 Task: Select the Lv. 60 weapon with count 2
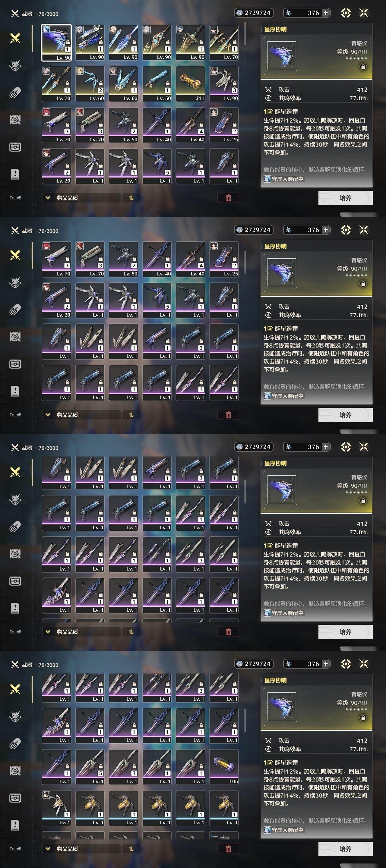click(90, 84)
